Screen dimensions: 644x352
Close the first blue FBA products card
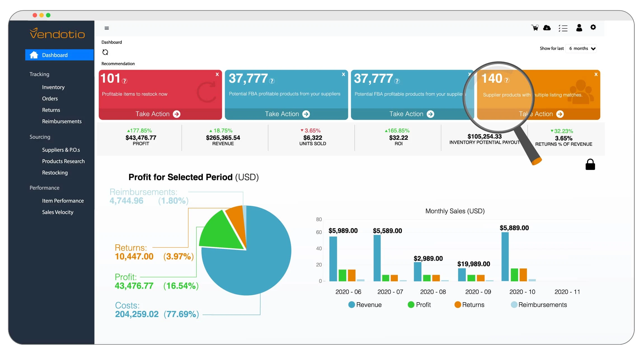(343, 74)
